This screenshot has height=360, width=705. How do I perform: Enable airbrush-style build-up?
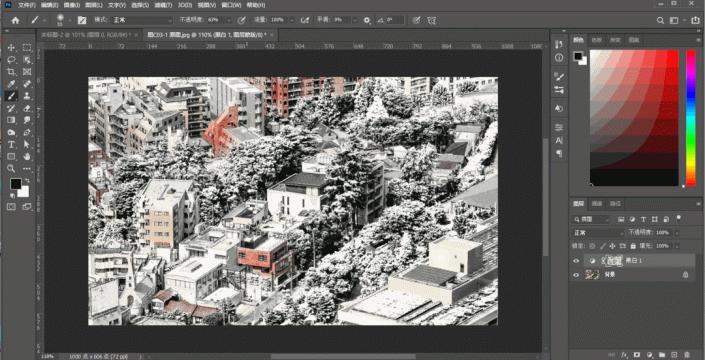click(305, 20)
